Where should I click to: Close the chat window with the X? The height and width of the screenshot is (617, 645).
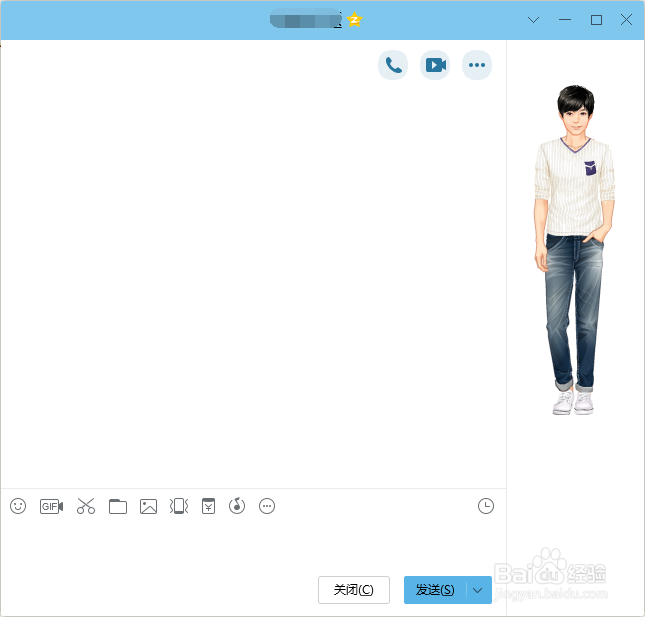pyautogui.click(x=626, y=20)
